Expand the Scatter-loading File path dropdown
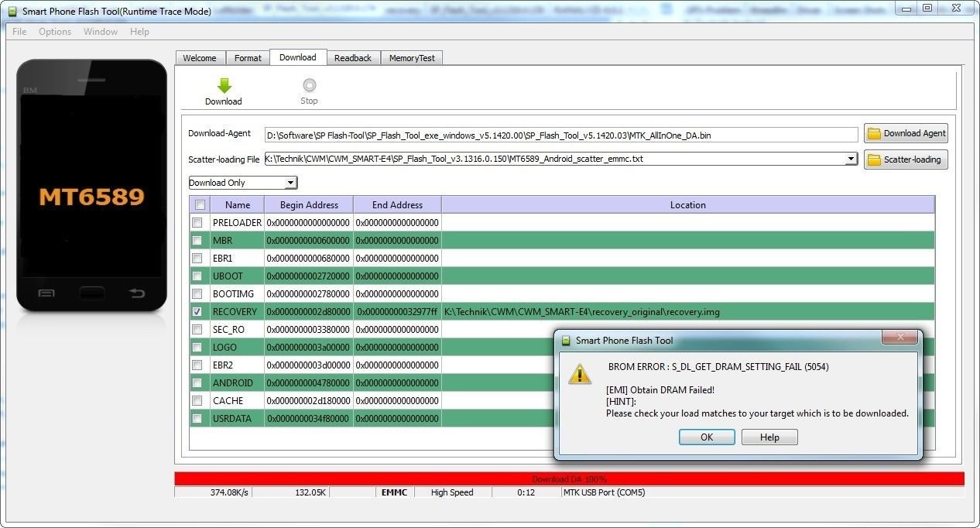Screen dimensions: 980x528 [x=851, y=159]
